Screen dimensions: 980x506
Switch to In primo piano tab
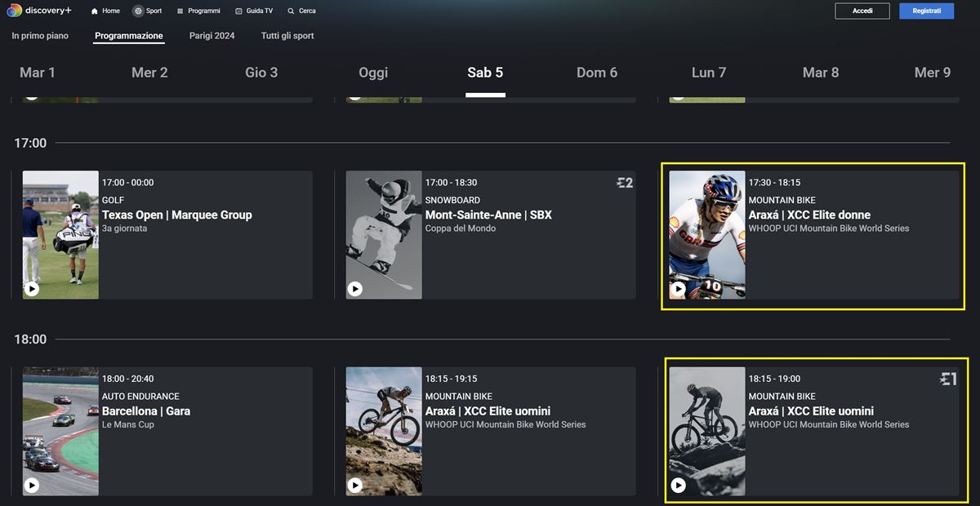40,36
